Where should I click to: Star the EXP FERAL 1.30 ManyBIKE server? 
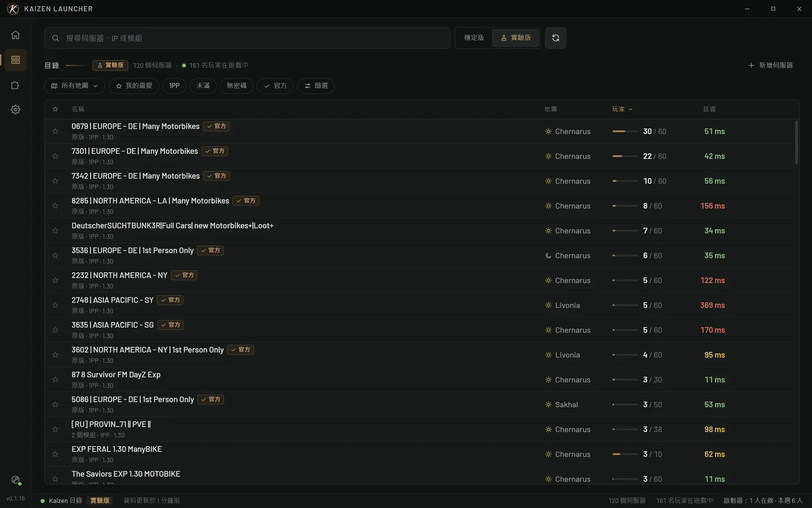[x=55, y=454]
